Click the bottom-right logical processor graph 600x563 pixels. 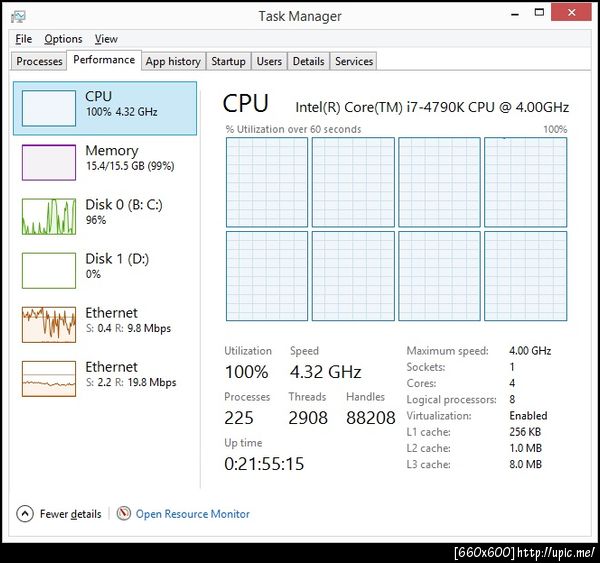pos(525,276)
